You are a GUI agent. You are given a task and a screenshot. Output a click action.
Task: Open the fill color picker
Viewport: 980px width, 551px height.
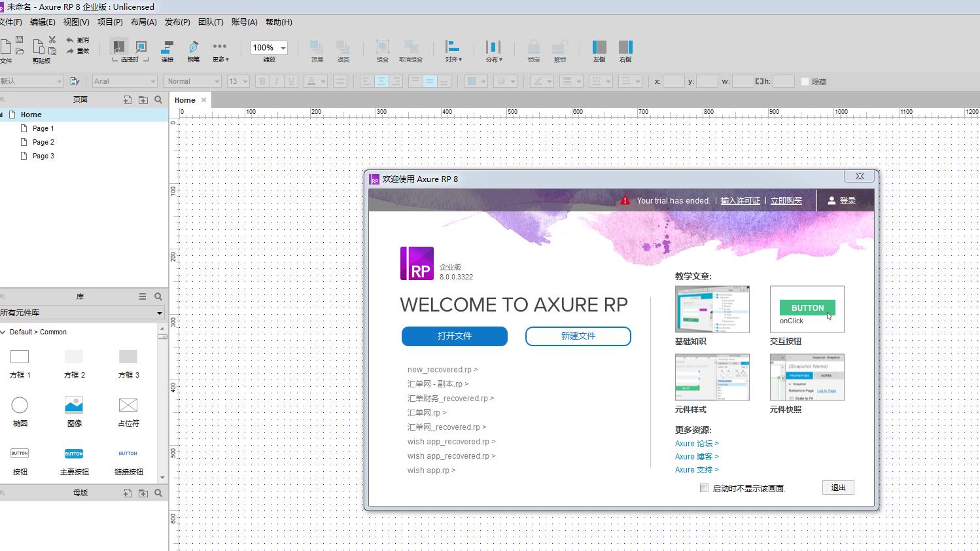point(476,81)
